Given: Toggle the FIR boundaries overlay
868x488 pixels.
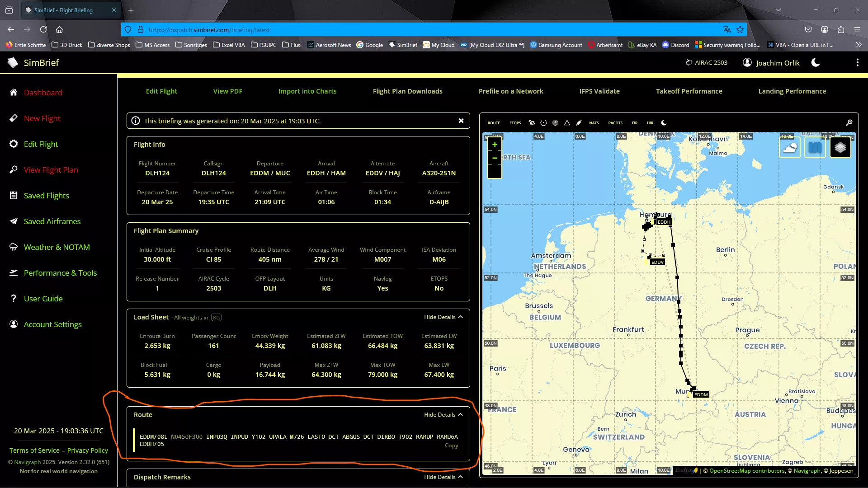Looking at the screenshot, I should coord(634,123).
